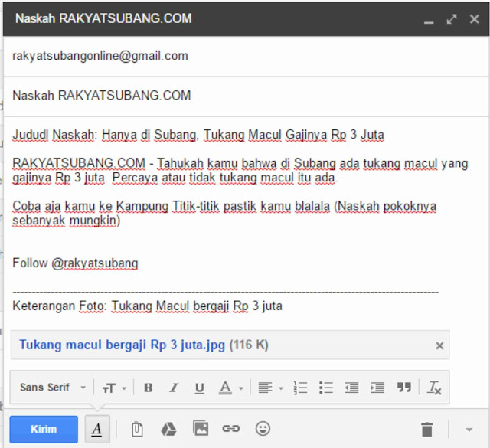This screenshot has height=448, width=490.
Task: Click the paragraph starting RAKYATSUBANG.COM - Tahukah
Action: pyautogui.click(x=240, y=170)
